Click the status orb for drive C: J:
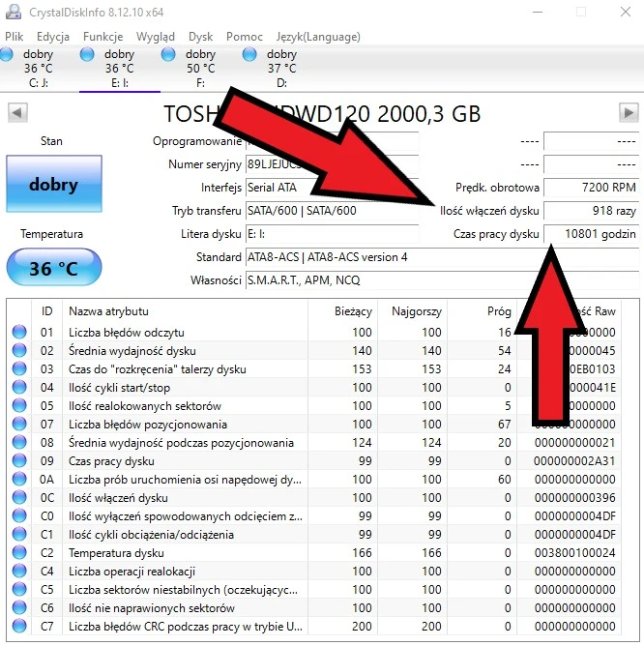 [8, 55]
